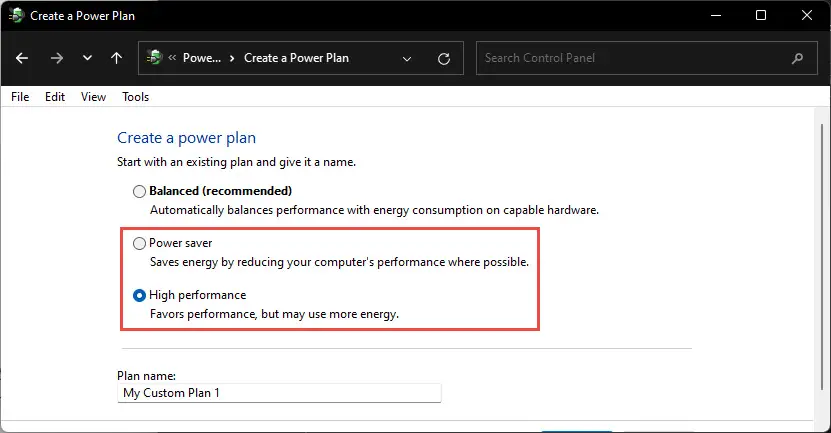Click the search magnifier icon

[x=797, y=58]
